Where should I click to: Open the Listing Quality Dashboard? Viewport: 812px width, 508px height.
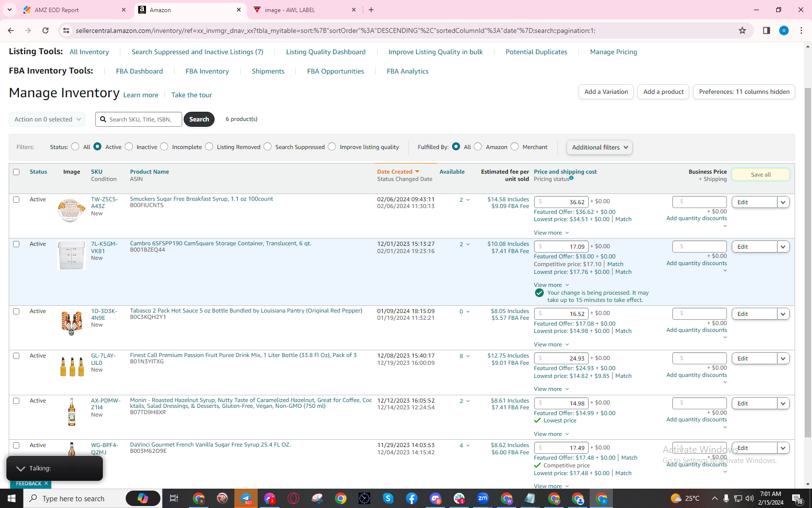pos(326,52)
